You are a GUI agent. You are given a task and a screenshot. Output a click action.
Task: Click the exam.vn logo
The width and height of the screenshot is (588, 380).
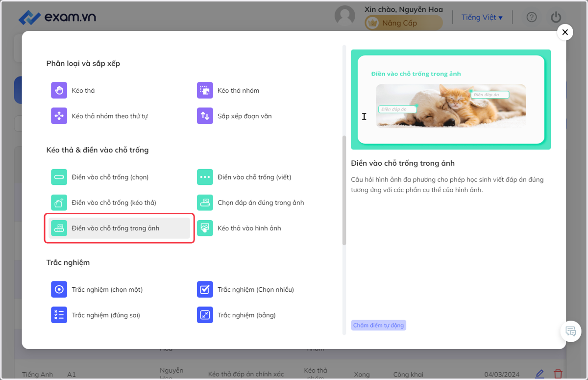click(x=57, y=17)
